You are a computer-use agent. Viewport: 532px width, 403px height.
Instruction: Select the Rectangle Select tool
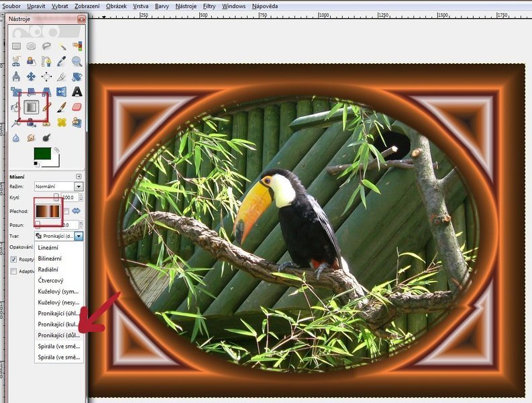point(16,46)
